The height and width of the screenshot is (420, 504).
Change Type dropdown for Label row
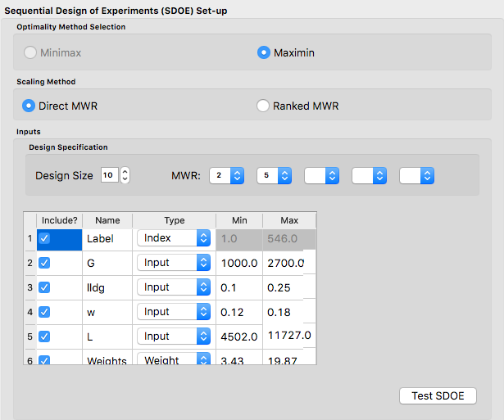173,238
